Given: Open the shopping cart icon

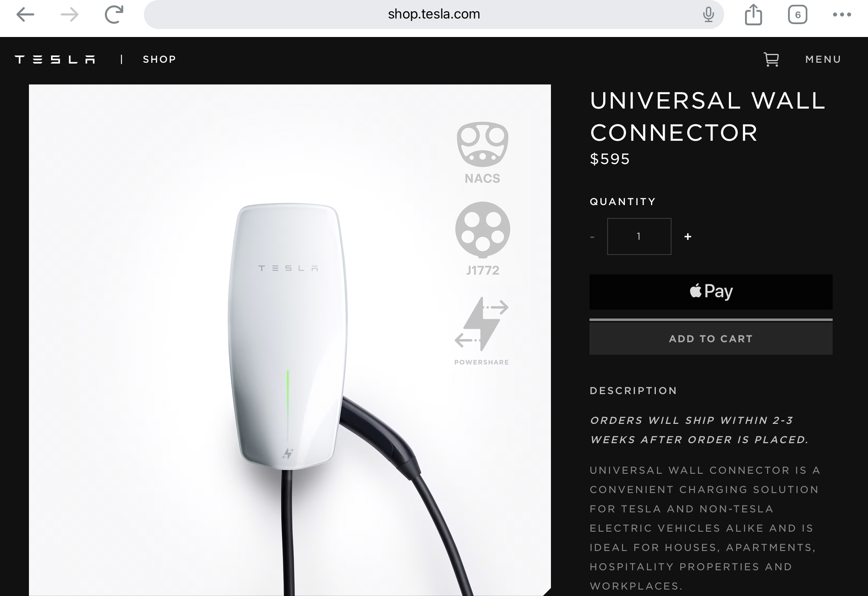Looking at the screenshot, I should click(x=771, y=60).
